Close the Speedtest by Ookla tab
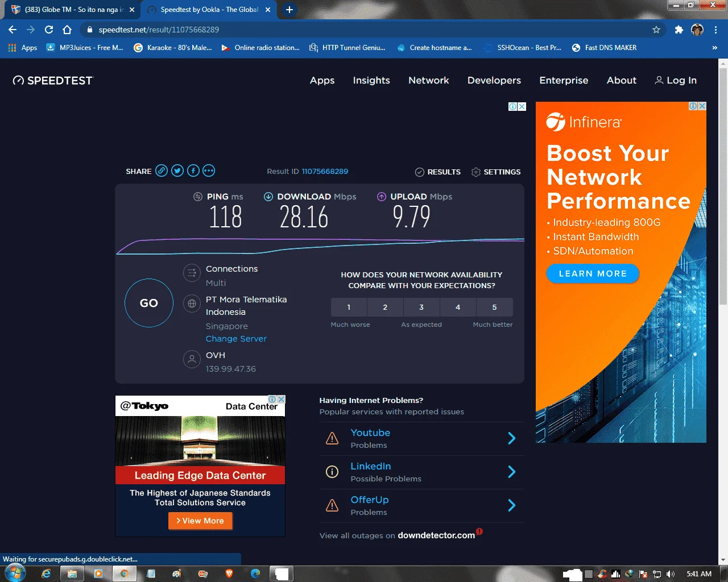The height and width of the screenshot is (582, 728). (x=268, y=10)
